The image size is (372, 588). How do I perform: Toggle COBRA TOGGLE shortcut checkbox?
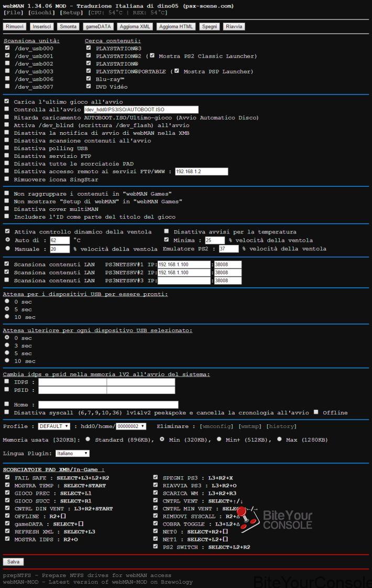[x=156, y=523]
